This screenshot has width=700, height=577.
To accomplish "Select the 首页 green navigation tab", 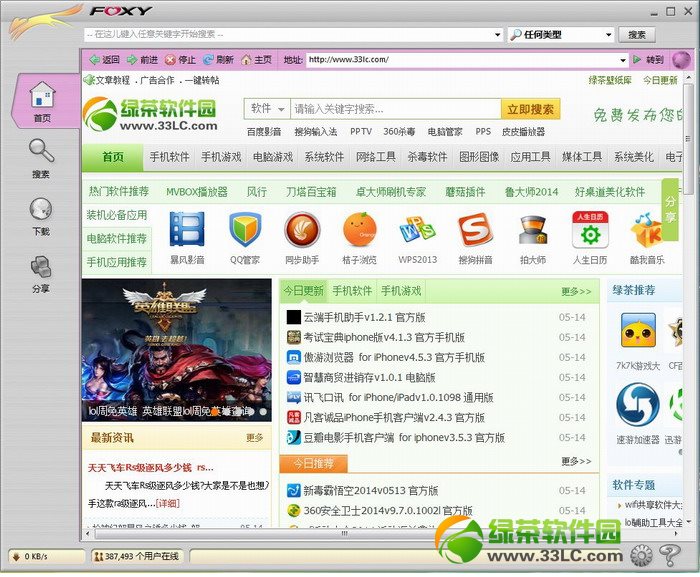I will 113,157.
